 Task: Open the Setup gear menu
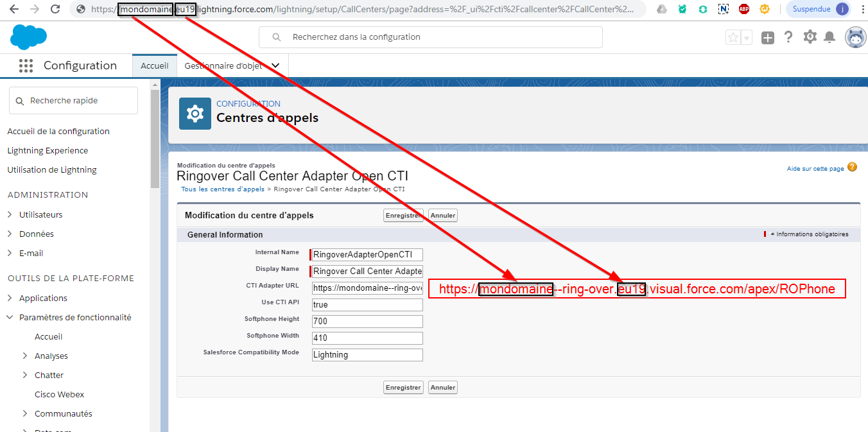click(810, 37)
